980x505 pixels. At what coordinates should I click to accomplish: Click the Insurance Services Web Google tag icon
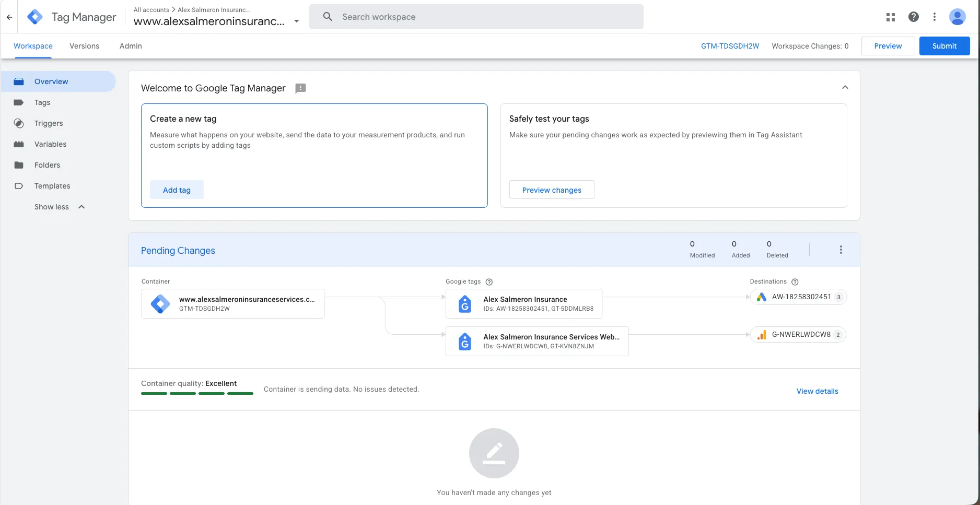464,342
